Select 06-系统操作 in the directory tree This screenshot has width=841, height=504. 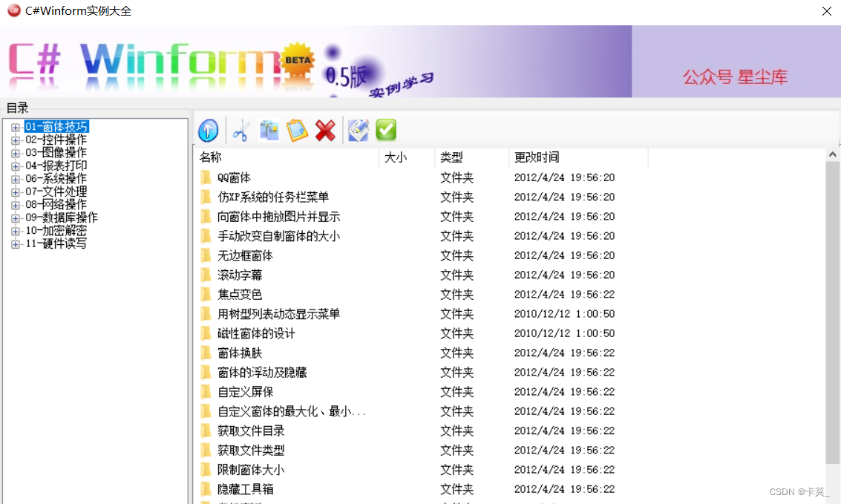pos(56,179)
